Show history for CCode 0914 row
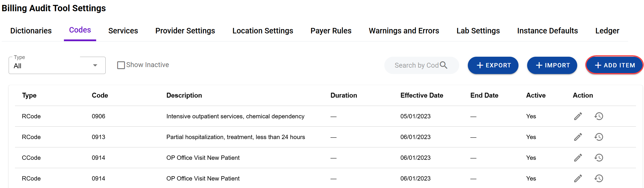 [599, 158]
